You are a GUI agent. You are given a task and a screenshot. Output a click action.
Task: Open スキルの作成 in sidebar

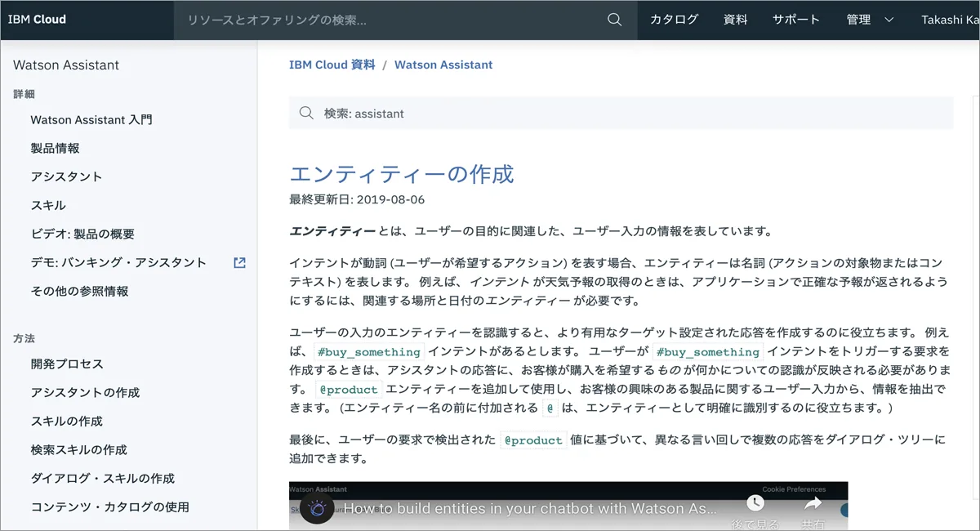click(x=67, y=421)
